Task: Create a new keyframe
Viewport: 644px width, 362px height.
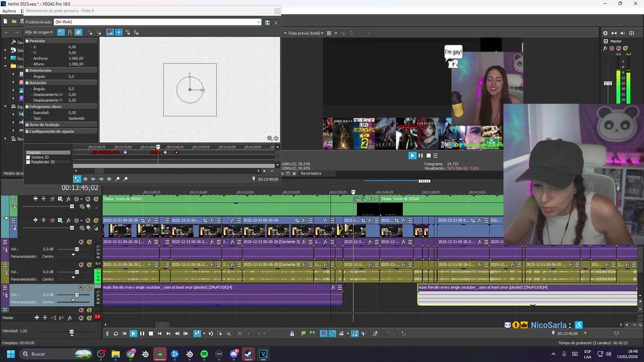Action: click(x=117, y=178)
